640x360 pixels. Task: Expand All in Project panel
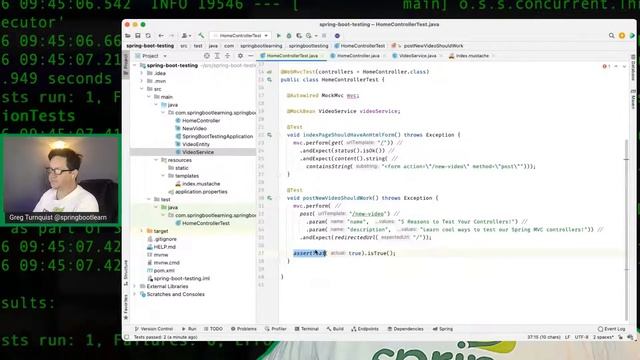click(x=217, y=56)
